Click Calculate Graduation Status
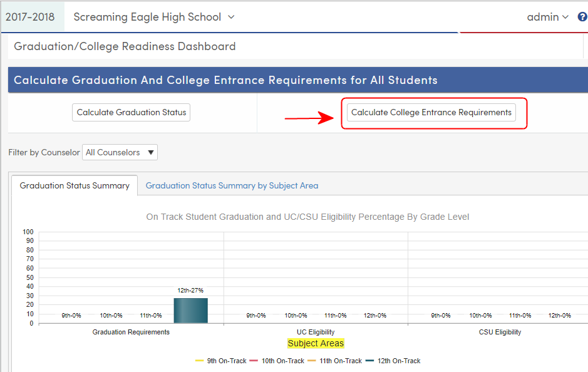This screenshot has width=588, height=372. 131,112
